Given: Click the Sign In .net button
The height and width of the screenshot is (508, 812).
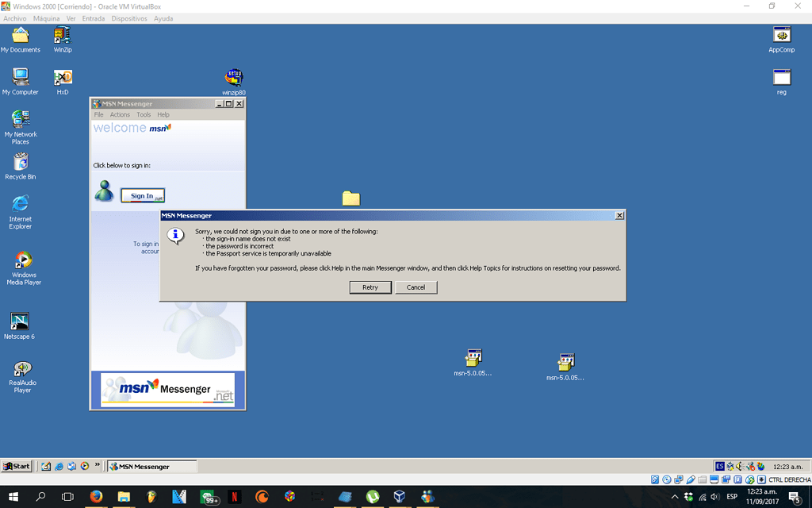Looking at the screenshot, I should point(143,195).
